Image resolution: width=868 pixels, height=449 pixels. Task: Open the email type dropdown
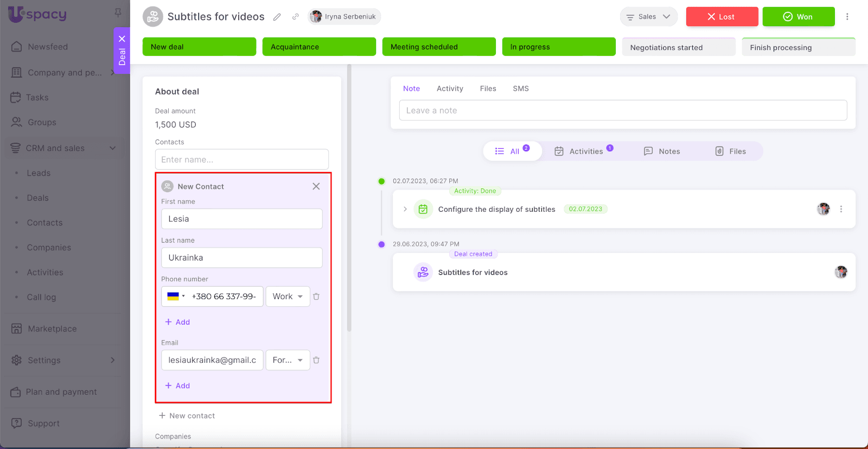click(288, 360)
